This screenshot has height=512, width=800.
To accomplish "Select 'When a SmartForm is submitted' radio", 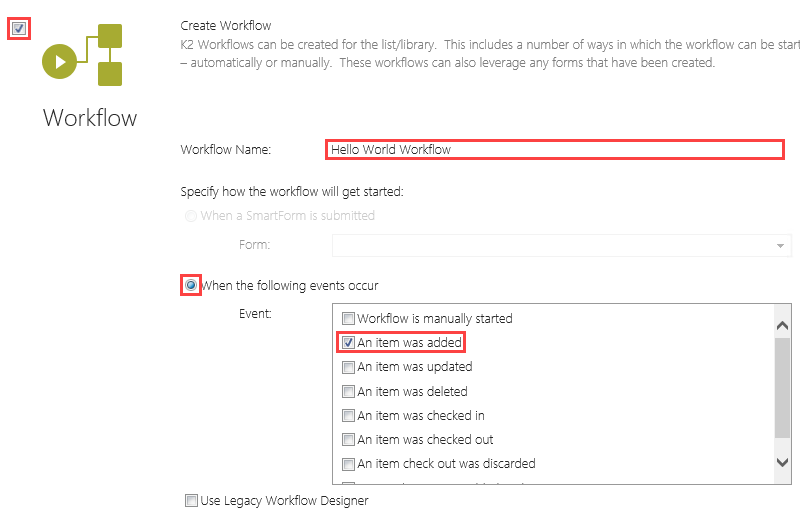I will click(191, 215).
